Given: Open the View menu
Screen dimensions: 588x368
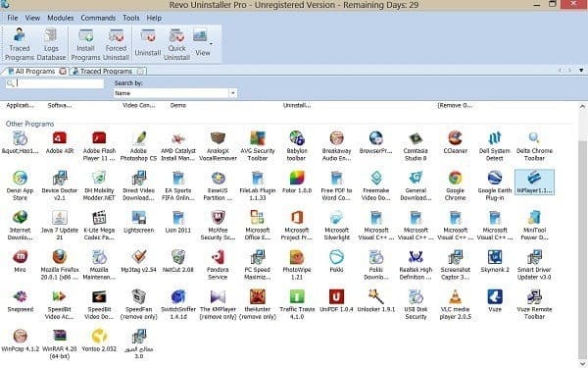Looking at the screenshot, I should (32, 18).
